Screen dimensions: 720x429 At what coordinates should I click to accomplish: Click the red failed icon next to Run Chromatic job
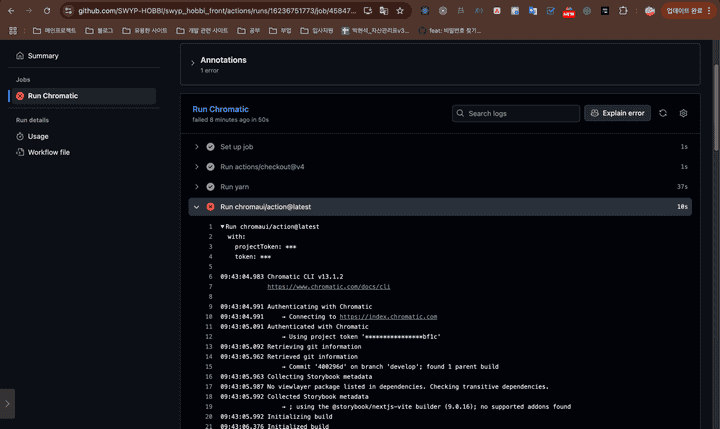(x=20, y=96)
